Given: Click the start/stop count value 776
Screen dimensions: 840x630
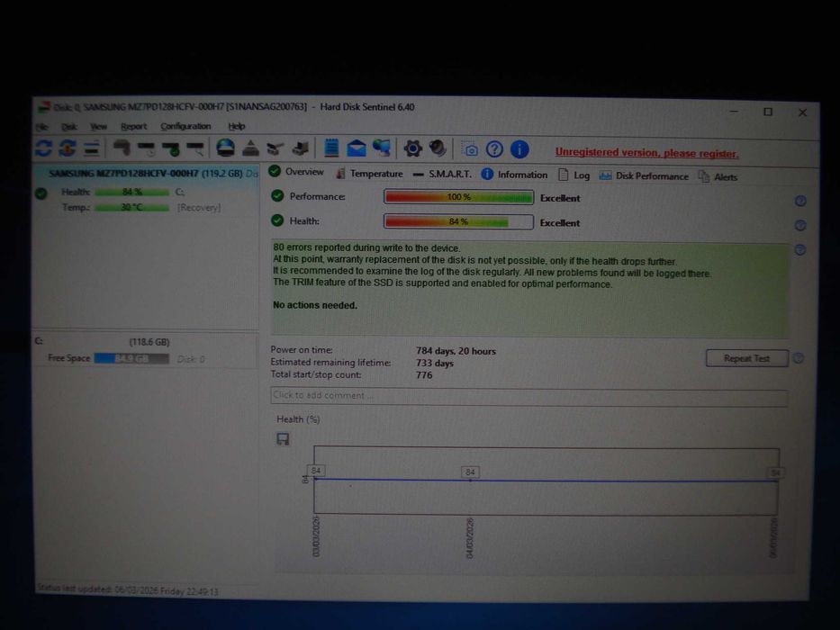Looking at the screenshot, I should [x=424, y=375].
